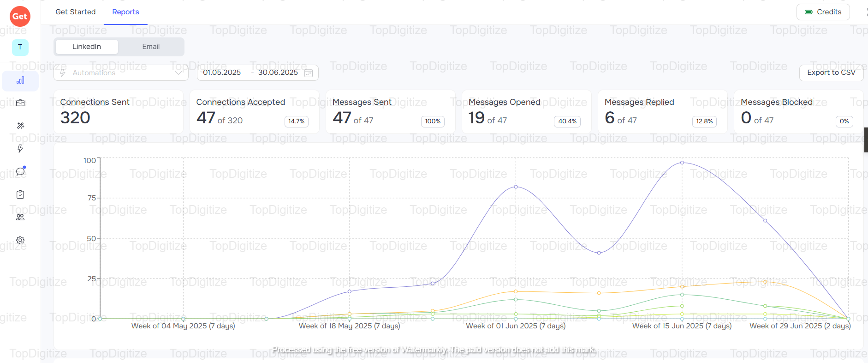Switch to the Email report toggle
Image resolution: width=868 pixels, height=363 pixels.
pyautogui.click(x=151, y=47)
